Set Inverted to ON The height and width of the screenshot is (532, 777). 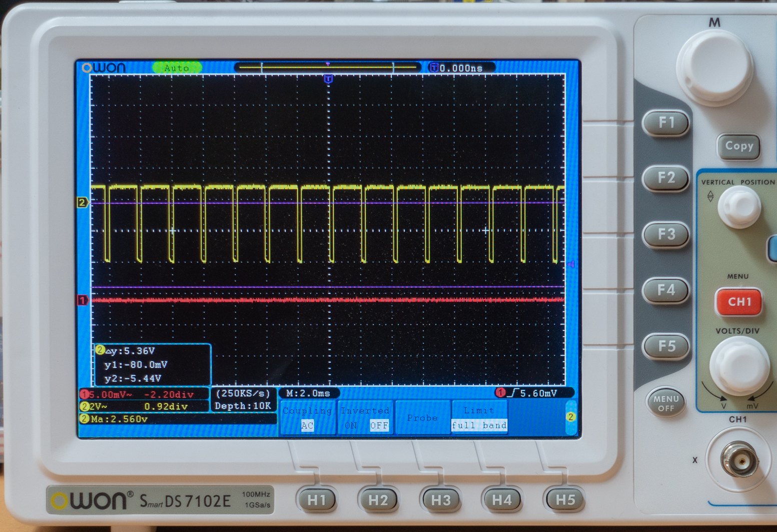tap(351, 425)
